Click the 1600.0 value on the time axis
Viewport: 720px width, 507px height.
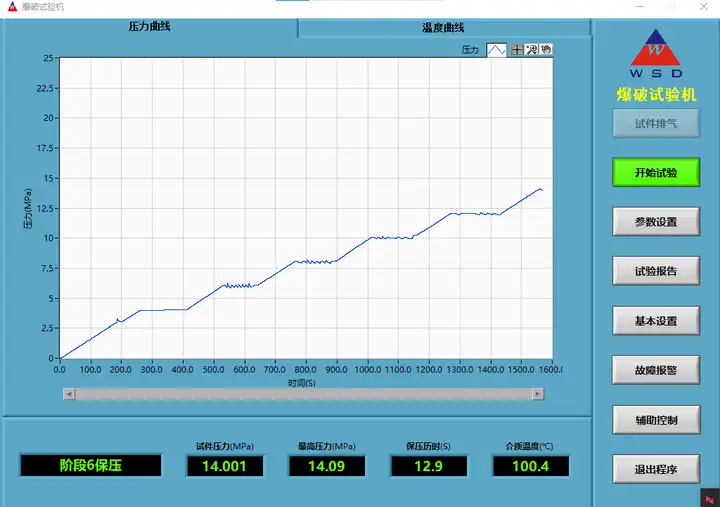[x=550, y=370]
